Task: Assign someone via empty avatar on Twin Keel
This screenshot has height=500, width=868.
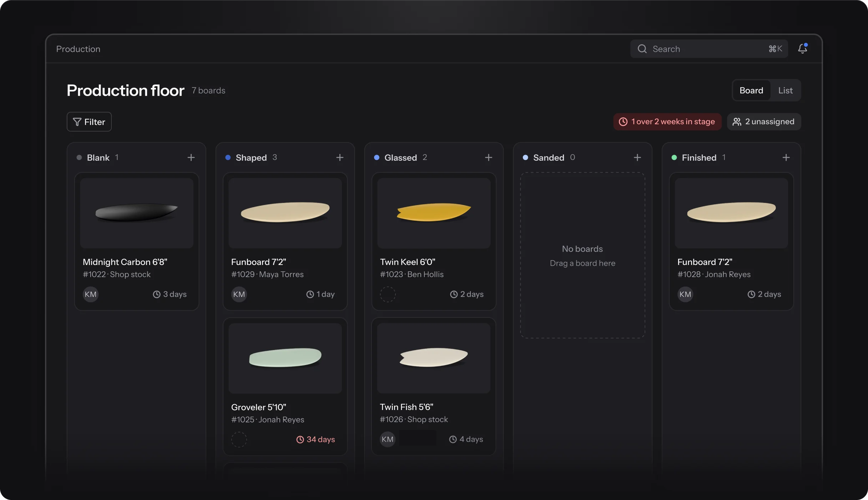Action: [388, 294]
